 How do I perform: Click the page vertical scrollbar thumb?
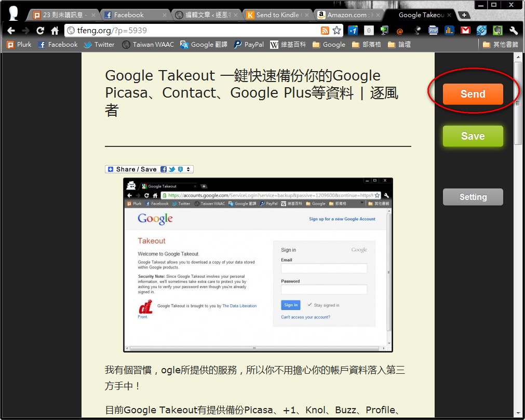tap(518, 103)
